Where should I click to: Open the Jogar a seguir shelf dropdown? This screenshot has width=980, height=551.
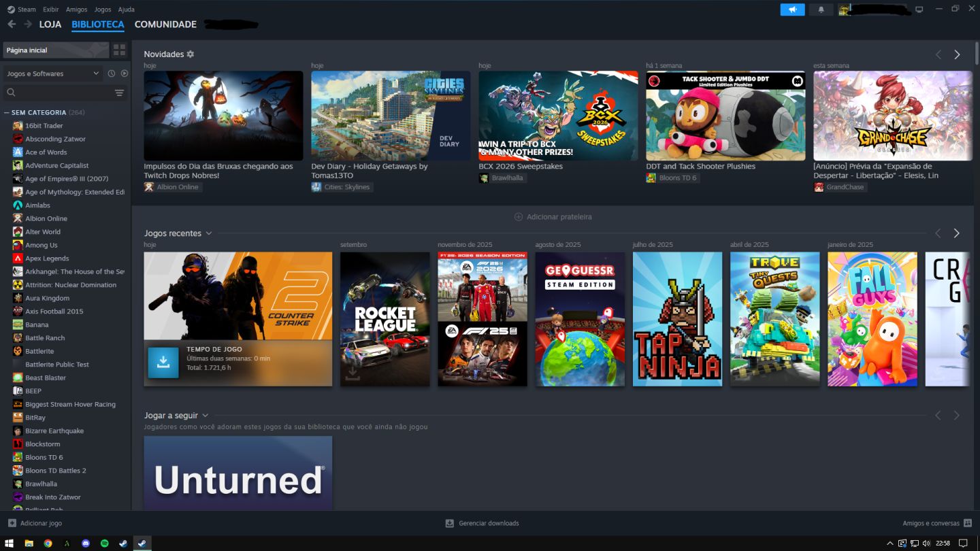(205, 416)
